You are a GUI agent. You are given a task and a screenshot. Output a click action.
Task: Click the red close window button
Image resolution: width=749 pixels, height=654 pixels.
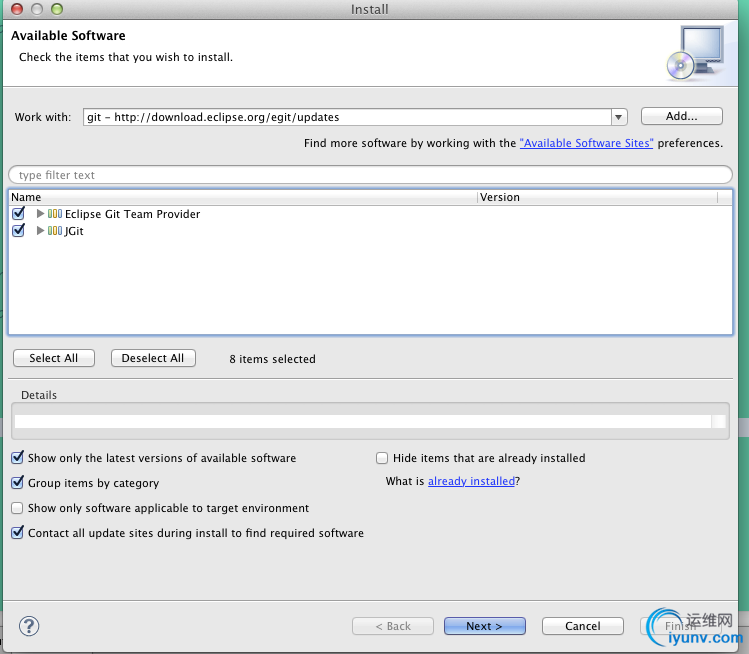pyautogui.click(x=17, y=9)
